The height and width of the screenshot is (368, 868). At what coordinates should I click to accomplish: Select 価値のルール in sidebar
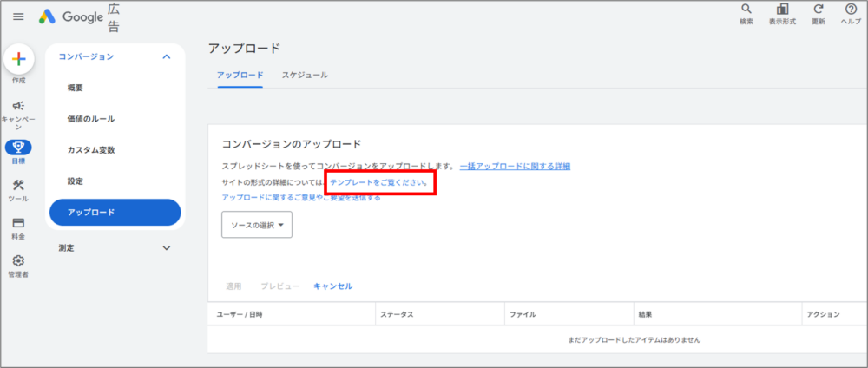point(91,119)
